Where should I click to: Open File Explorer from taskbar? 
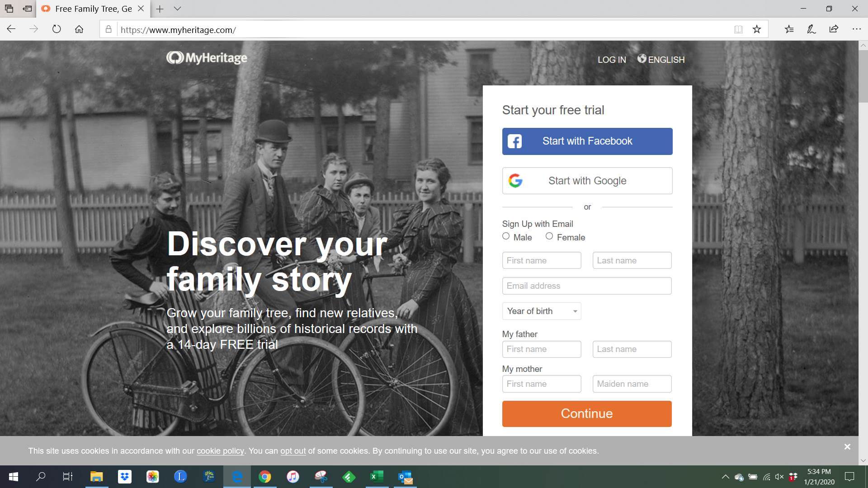[x=96, y=477]
